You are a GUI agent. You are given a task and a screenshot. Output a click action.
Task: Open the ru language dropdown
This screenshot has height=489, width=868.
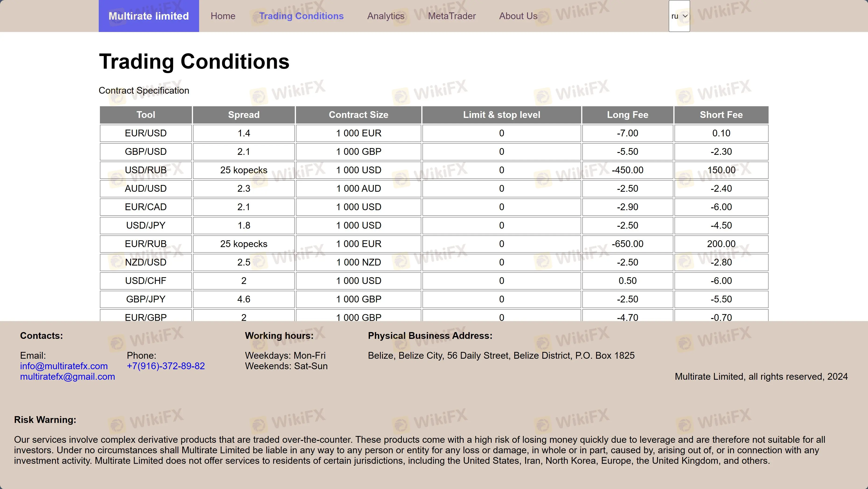(x=679, y=16)
